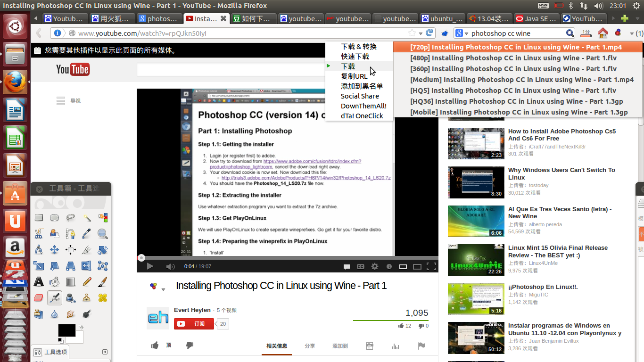644x362 pixels.
Task: Select the Move tool in GIMP toolbox
Action: (55, 250)
